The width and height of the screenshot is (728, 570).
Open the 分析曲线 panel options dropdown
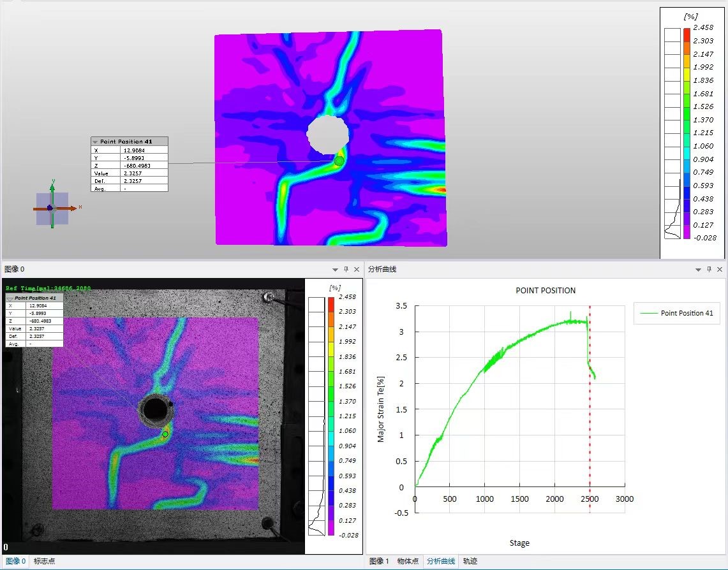(698, 270)
